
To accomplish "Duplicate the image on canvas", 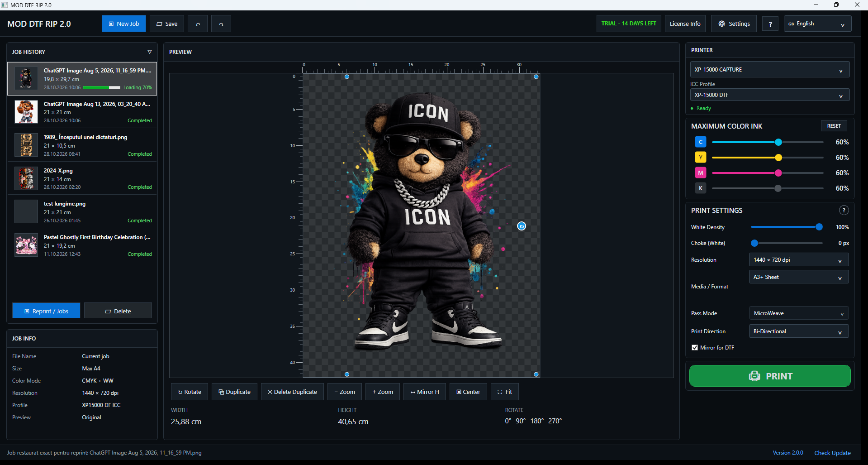I will click(x=234, y=392).
